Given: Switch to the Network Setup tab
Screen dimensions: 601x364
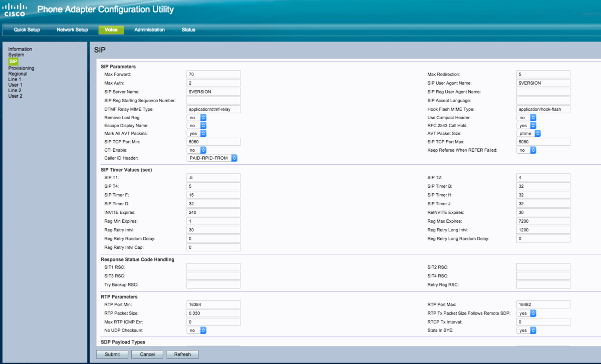Looking at the screenshot, I should pyautogui.click(x=72, y=30).
